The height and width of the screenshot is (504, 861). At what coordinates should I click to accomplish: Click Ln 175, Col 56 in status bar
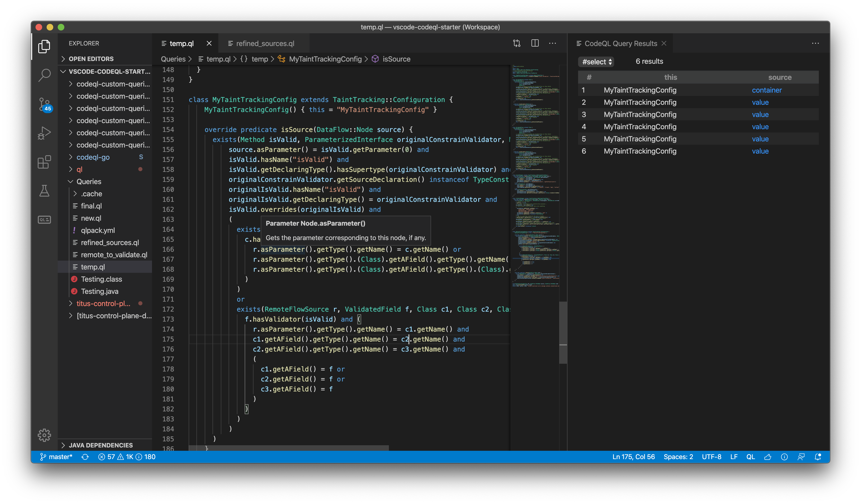(633, 457)
